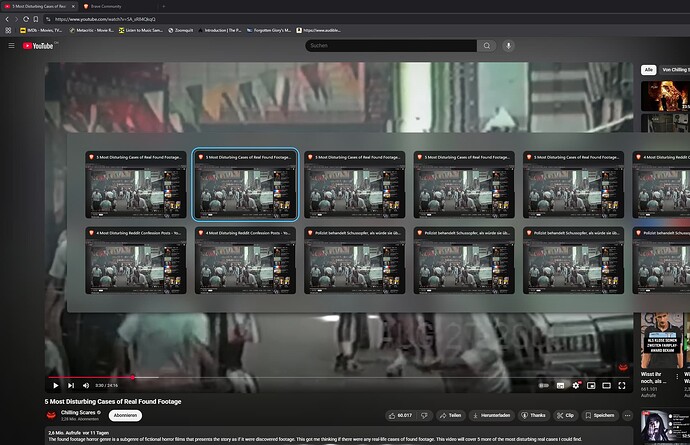Click the YouTube search magnifier button
The image size is (690, 445).
tap(487, 46)
